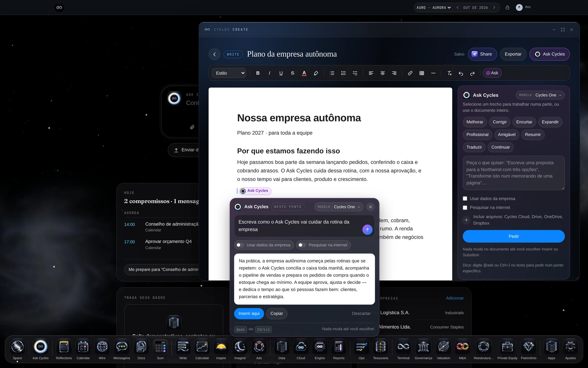This screenshot has width=588, height=368.
Task: Open side panel Cycles One model dropdown
Action: click(x=540, y=95)
